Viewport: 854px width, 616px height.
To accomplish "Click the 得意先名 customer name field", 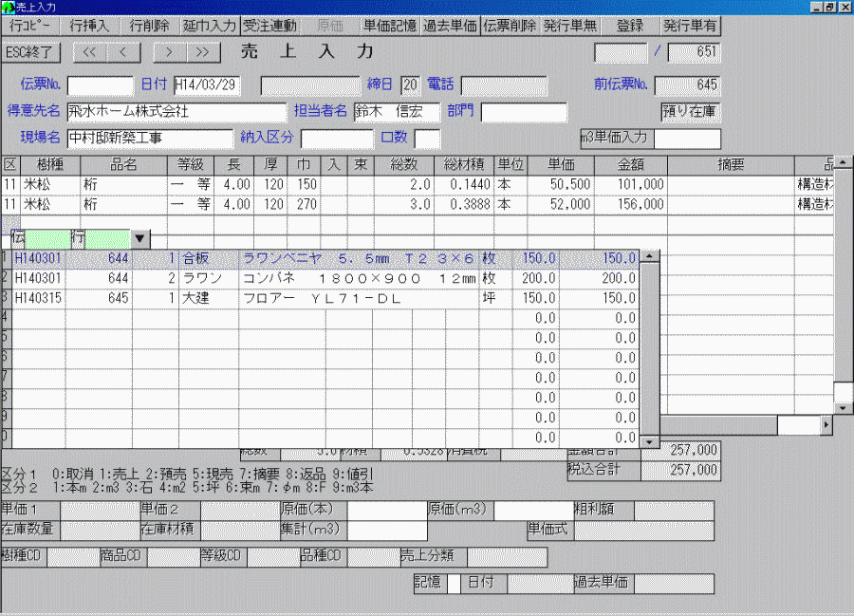I will tap(176, 112).
